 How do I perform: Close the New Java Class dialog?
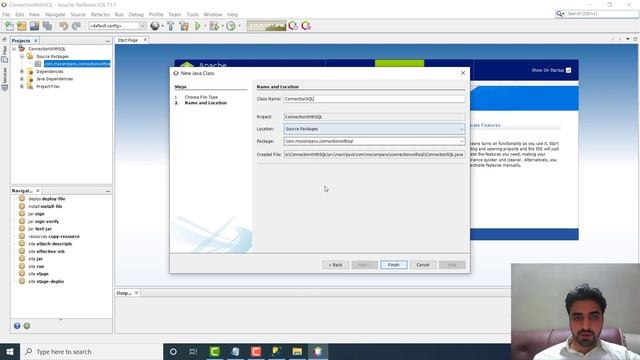[463, 73]
